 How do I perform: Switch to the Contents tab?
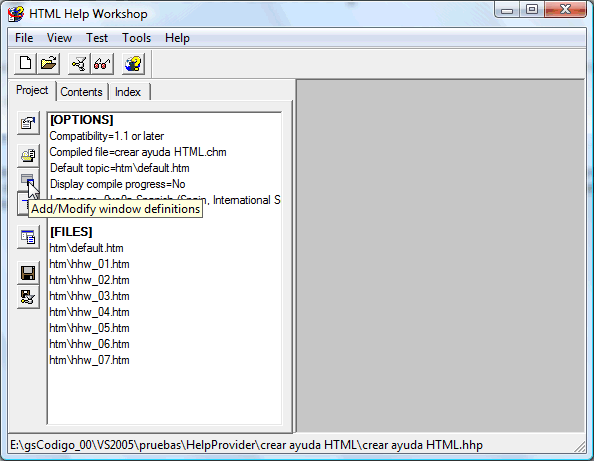tap(81, 92)
